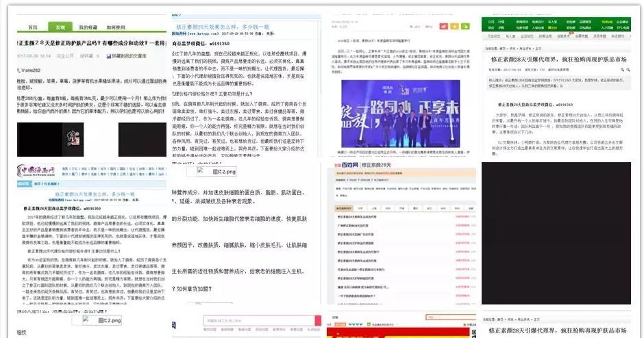Open the 如何使用 tab
The height and width of the screenshot is (338, 644).
(x=115, y=27)
